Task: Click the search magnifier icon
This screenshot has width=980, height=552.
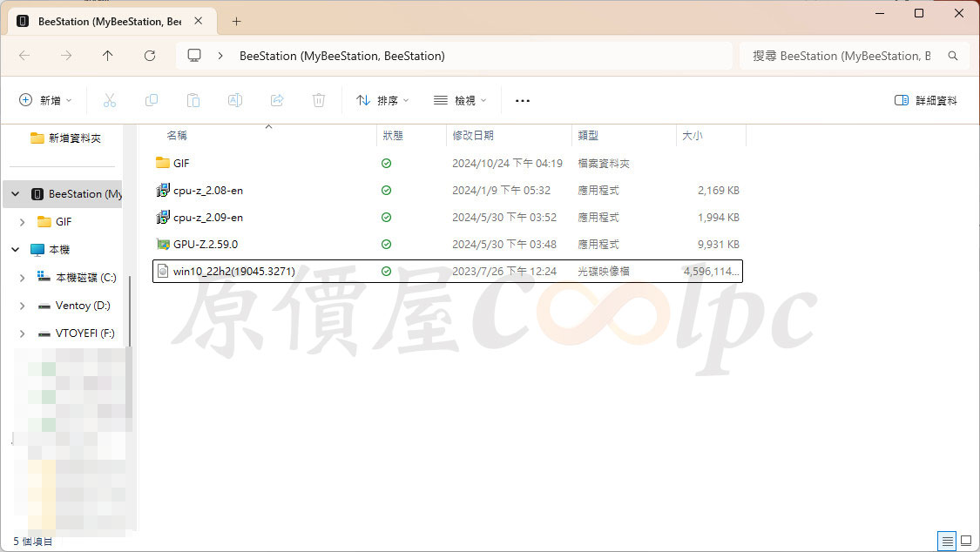Action: [x=952, y=56]
